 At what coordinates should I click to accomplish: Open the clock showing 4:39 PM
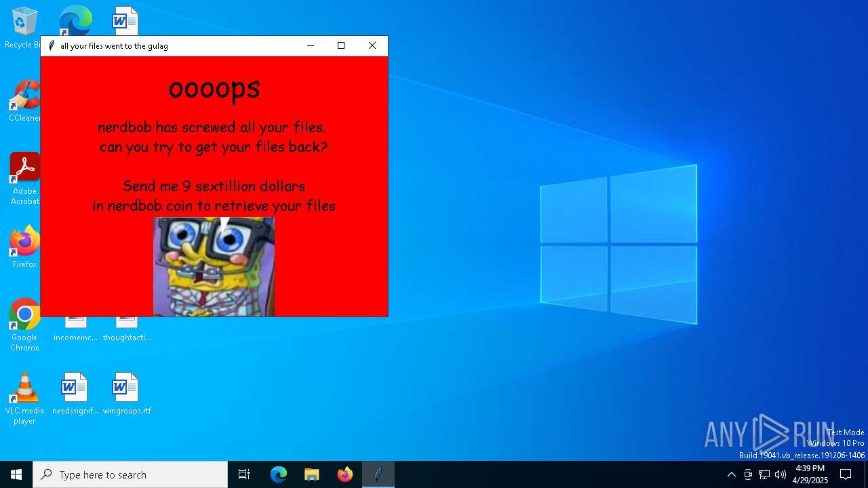click(x=810, y=474)
